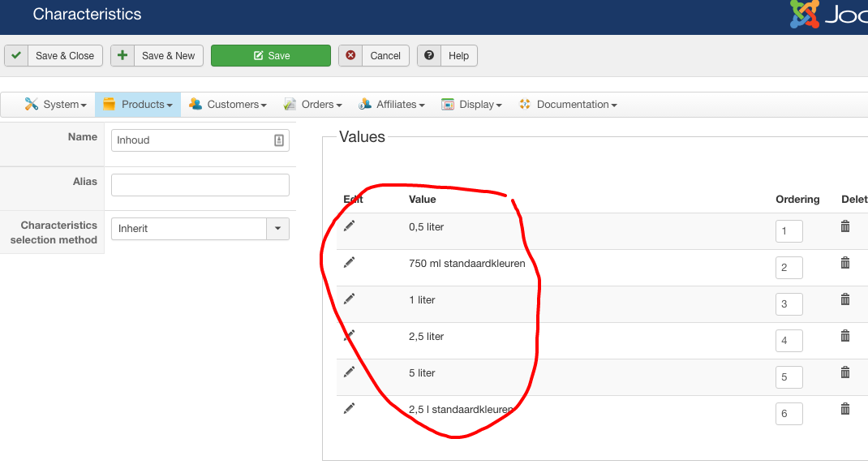The image size is (868, 469).
Task: Expand selection method dropdown arrow
Action: point(278,228)
